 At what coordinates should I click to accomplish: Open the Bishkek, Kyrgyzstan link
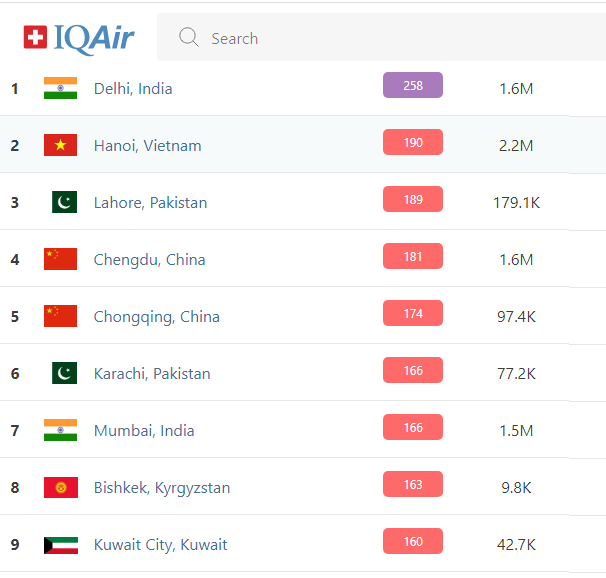pyautogui.click(x=162, y=487)
